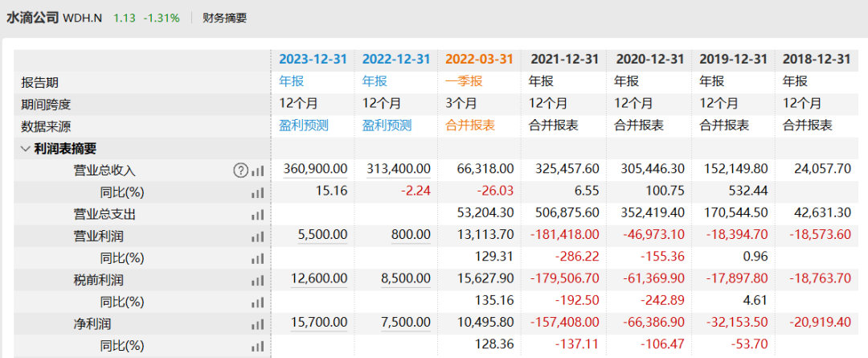Click help question mark beside 营业总收入
Image resolution: width=868 pixels, height=358 pixels.
pyautogui.click(x=240, y=171)
